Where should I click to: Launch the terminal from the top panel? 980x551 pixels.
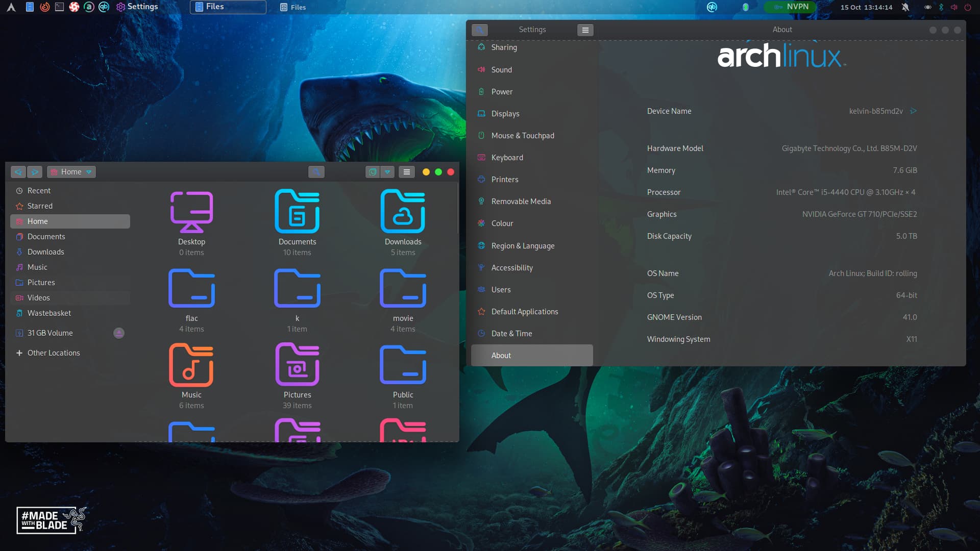coord(59,7)
